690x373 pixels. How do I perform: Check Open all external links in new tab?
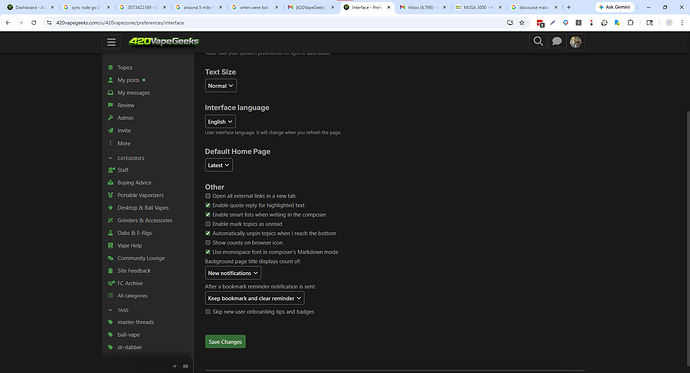208,196
